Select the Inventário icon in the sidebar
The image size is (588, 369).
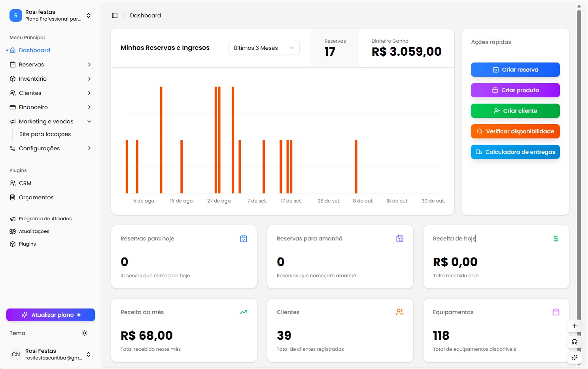pyautogui.click(x=12, y=79)
